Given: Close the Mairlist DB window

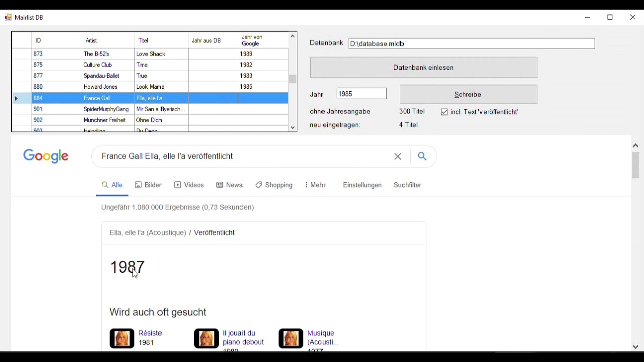Looking at the screenshot, I should (x=633, y=17).
